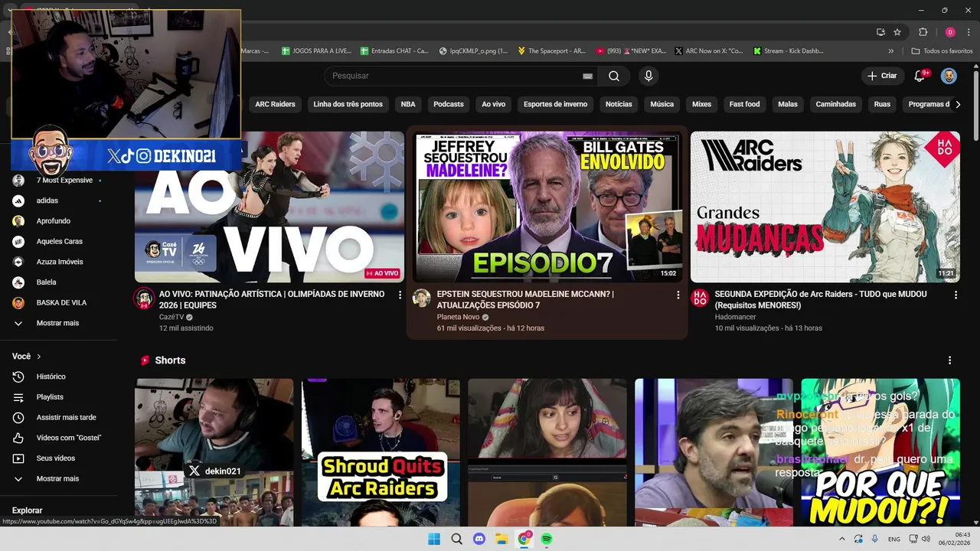Open the Segunda Expedição video title
This screenshot has height=551, width=980.
821,299
